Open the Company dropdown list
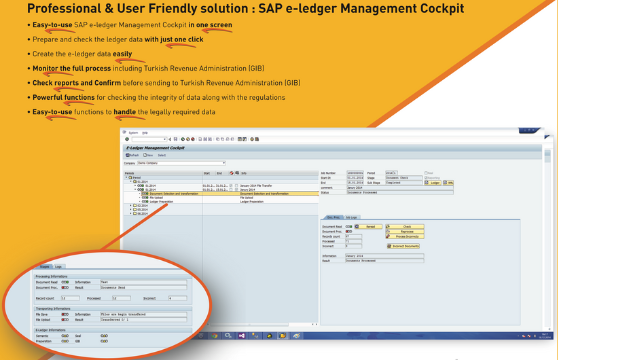This screenshot has height=360, width=640. tap(224, 163)
